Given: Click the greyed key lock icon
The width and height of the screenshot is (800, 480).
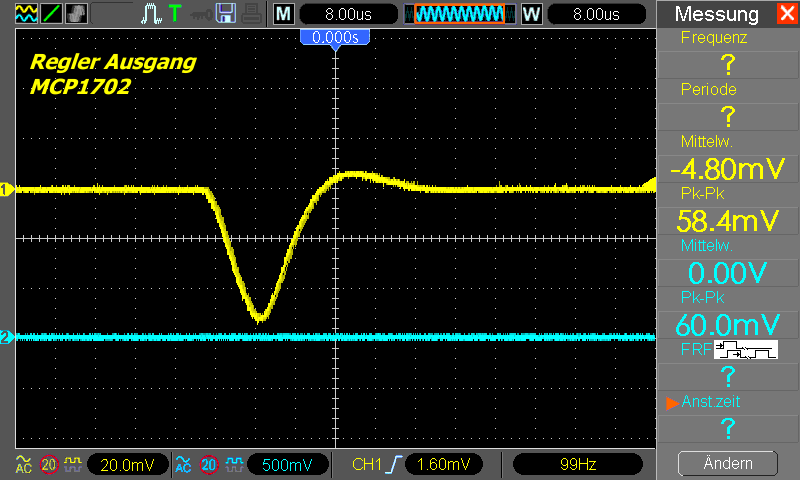Looking at the screenshot, I should tap(201, 15).
